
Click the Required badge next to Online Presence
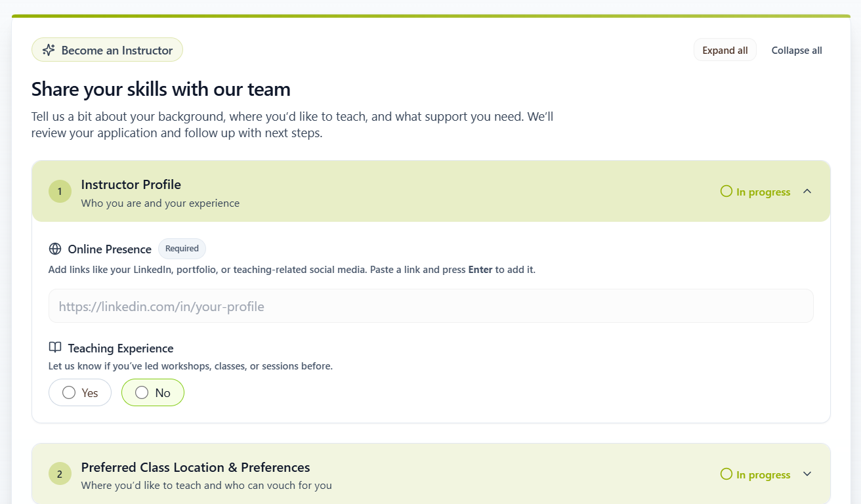[x=182, y=249]
